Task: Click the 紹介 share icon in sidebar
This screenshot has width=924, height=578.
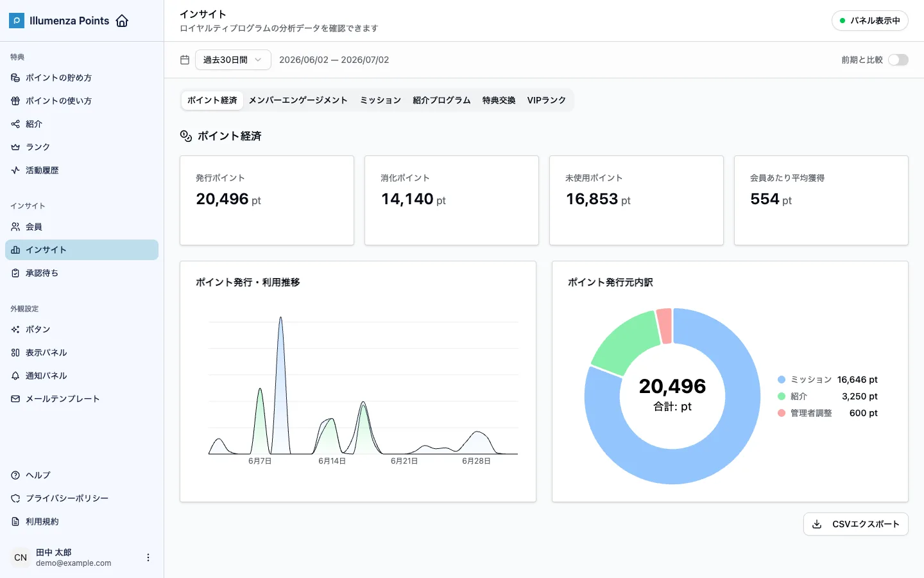Action: click(x=15, y=124)
